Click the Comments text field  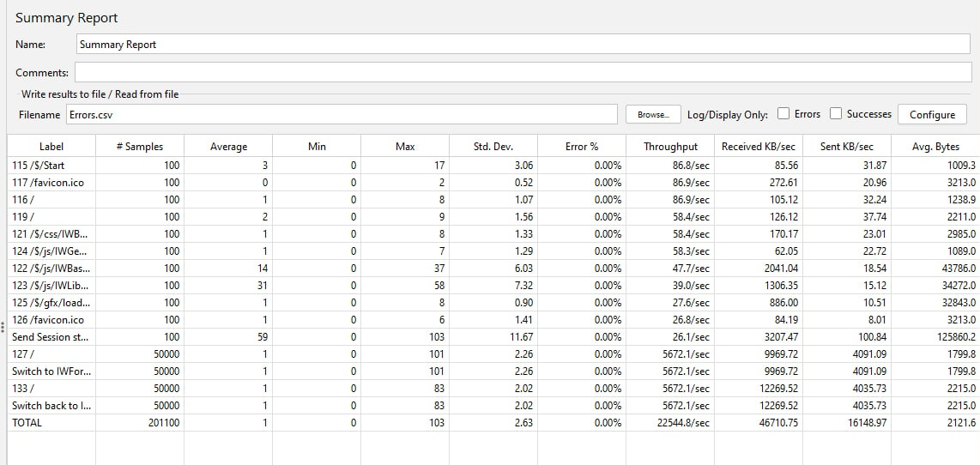click(523, 73)
